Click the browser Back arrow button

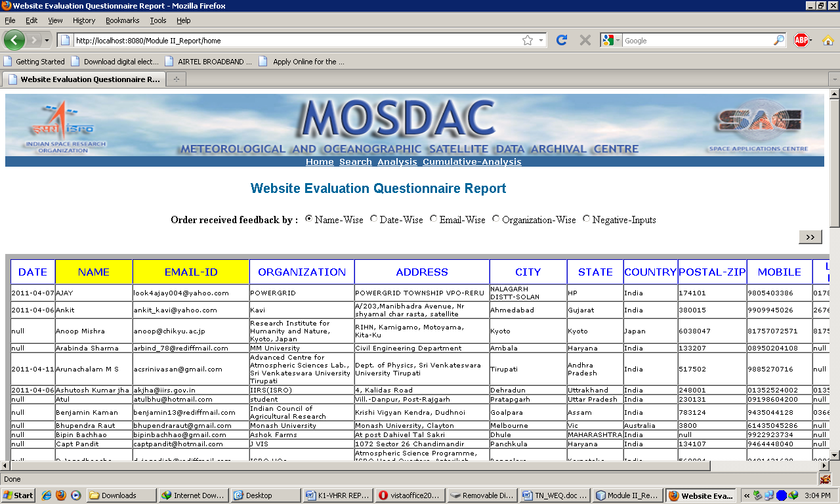(x=14, y=40)
